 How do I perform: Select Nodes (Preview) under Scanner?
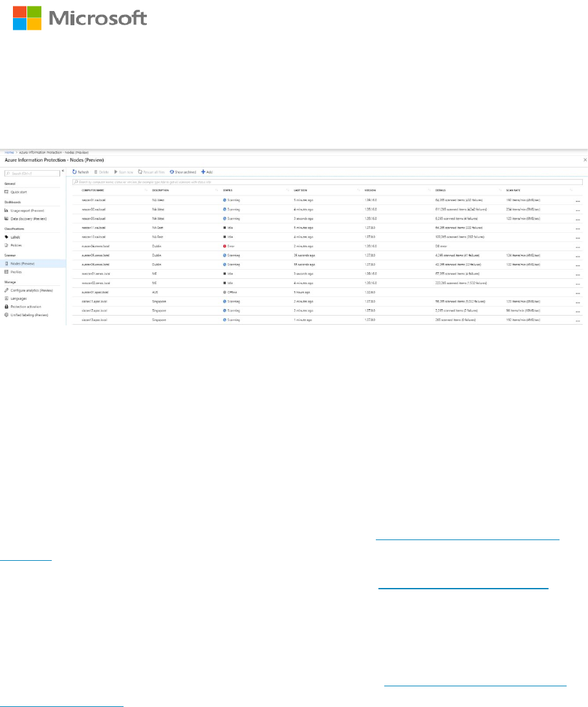[33, 263]
